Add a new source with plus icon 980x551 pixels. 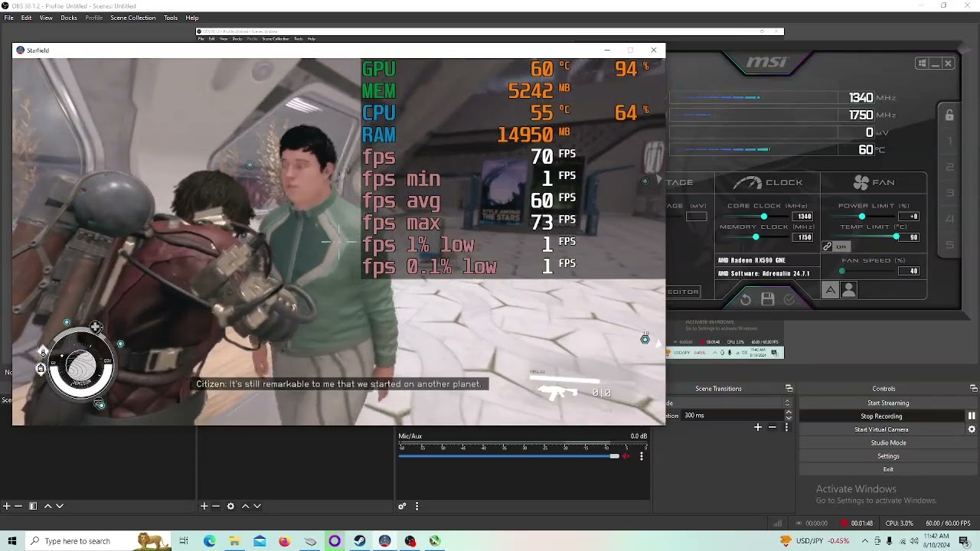click(x=204, y=506)
